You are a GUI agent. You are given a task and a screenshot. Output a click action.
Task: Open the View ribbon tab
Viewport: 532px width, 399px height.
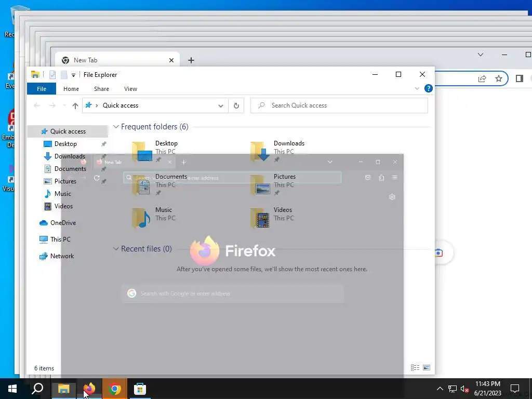click(130, 89)
